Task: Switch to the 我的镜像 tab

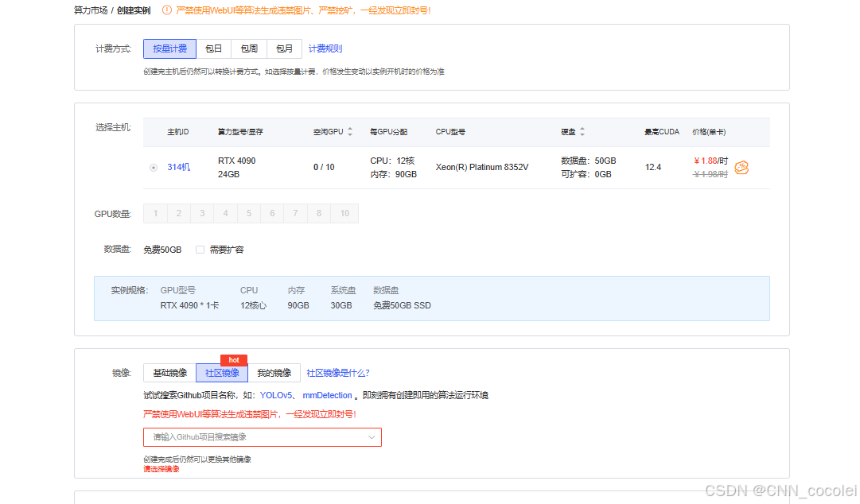Action: point(275,373)
